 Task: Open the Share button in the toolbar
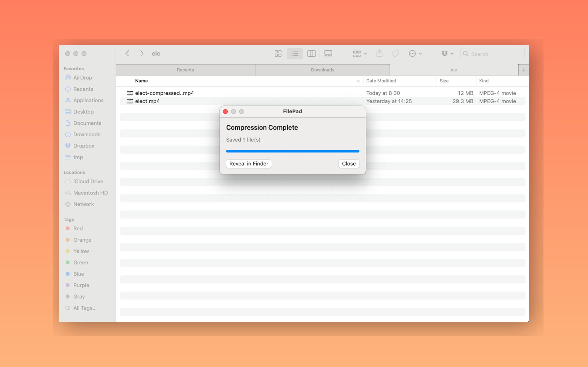(x=380, y=53)
